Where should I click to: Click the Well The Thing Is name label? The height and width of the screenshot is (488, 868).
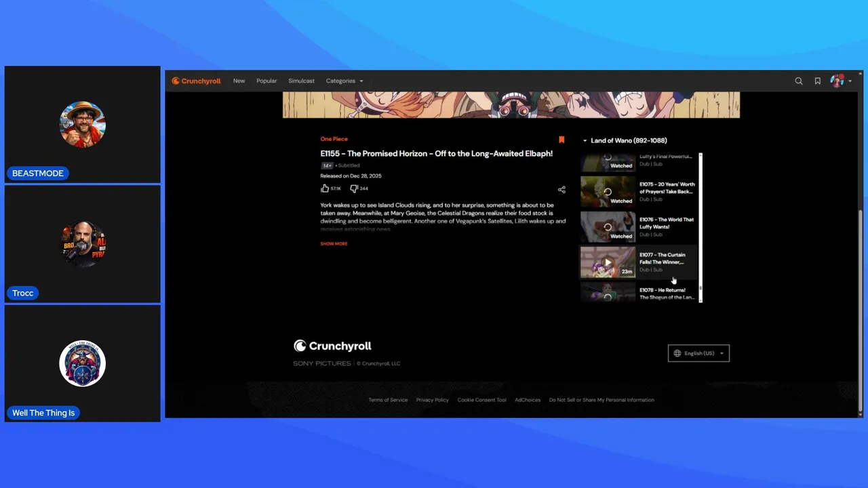click(x=43, y=413)
